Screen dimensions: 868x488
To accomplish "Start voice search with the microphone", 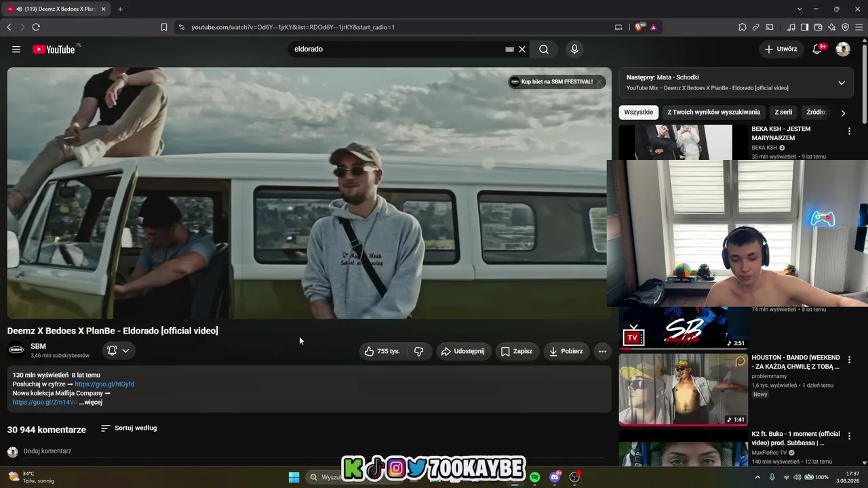I will 574,49.
